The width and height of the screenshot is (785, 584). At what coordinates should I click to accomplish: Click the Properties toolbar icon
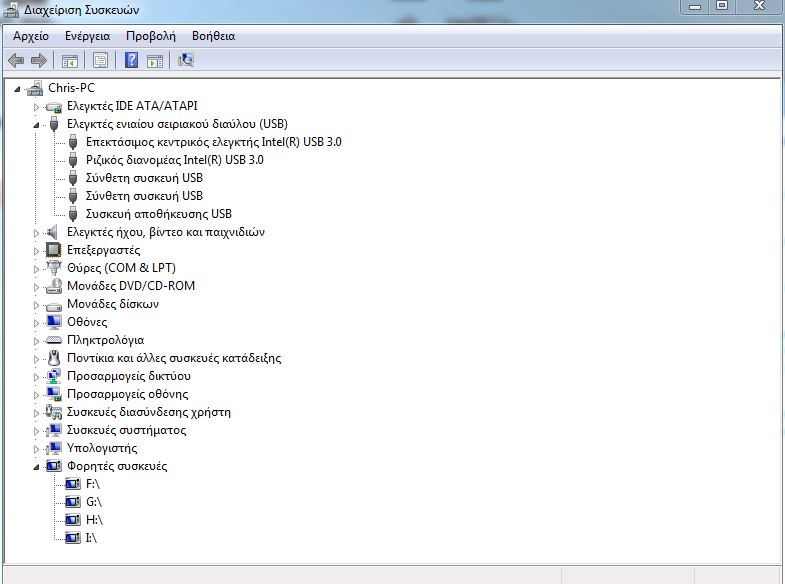(x=100, y=61)
